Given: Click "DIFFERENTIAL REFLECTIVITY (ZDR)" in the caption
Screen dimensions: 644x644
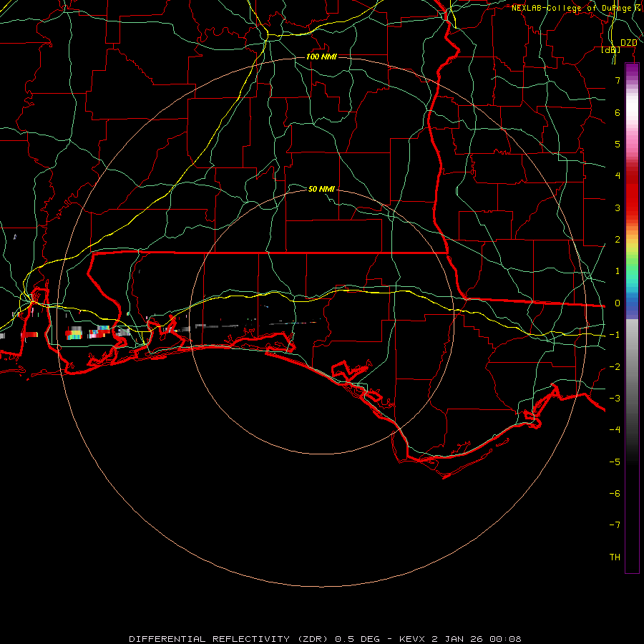Looking at the screenshot, I should (228, 639).
